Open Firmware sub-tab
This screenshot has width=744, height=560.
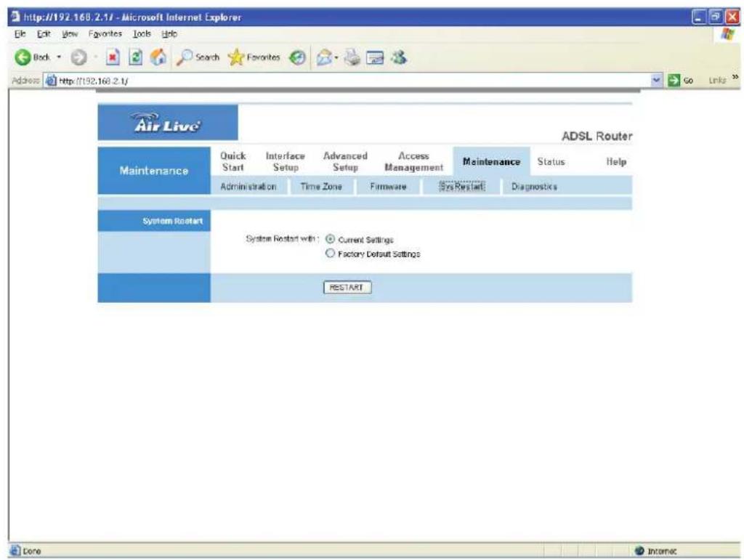(388, 187)
